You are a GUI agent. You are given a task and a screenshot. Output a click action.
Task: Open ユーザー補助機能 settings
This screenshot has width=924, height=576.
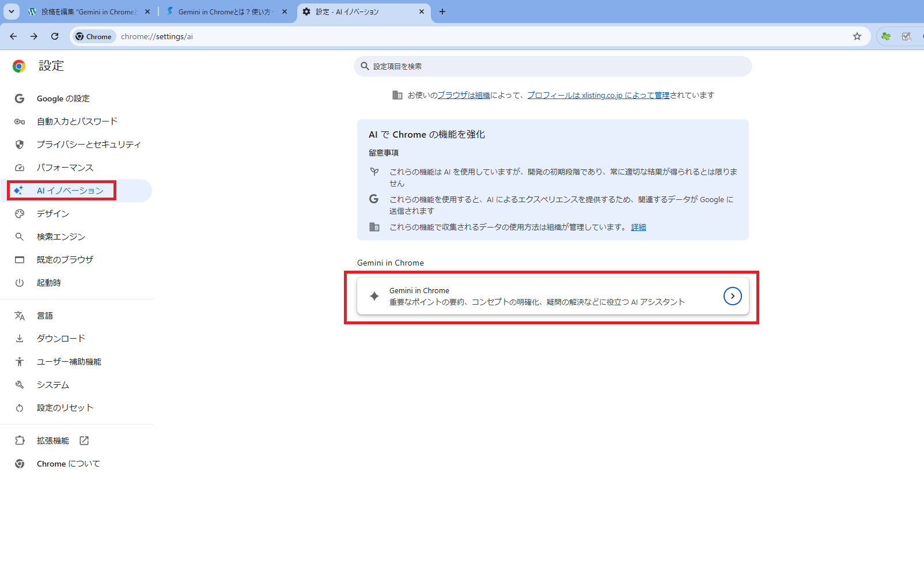77,362
